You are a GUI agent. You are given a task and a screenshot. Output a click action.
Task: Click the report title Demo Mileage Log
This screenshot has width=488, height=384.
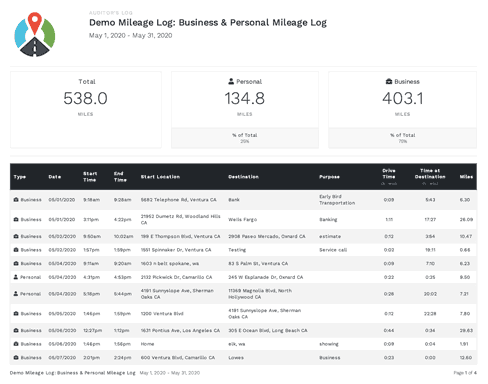point(208,23)
